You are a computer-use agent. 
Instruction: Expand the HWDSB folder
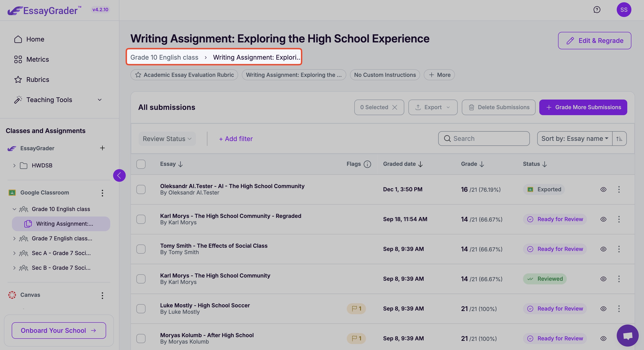click(14, 165)
